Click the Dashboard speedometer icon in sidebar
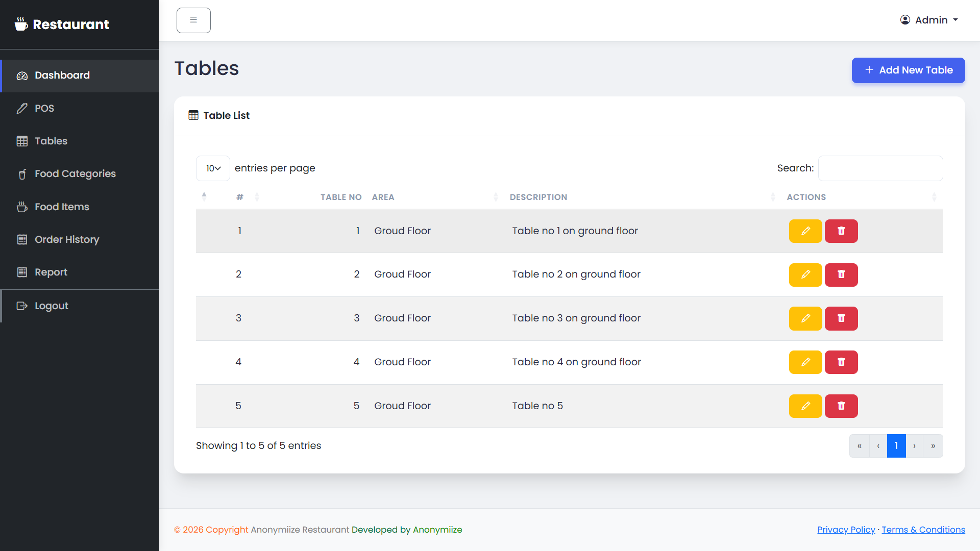The width and height of the screenshot is (980, 551). coord(22,76)
